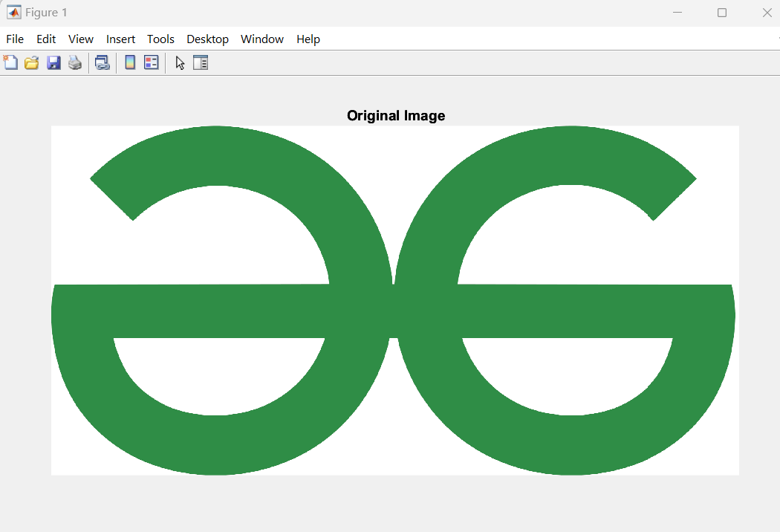Image resolution: width=780 pixels, height=532 pixels.
Task: Minimize the Figure 1 window
Action: pyautogui.click(x=677, y=13)
